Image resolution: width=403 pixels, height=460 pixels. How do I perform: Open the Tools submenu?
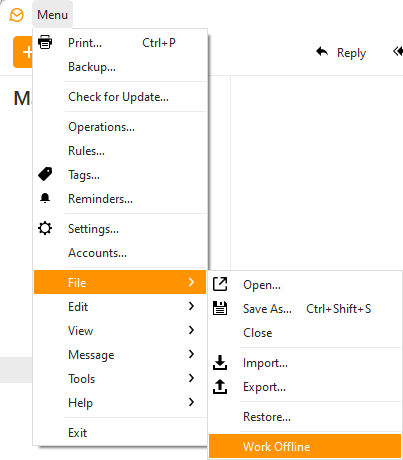120,378
